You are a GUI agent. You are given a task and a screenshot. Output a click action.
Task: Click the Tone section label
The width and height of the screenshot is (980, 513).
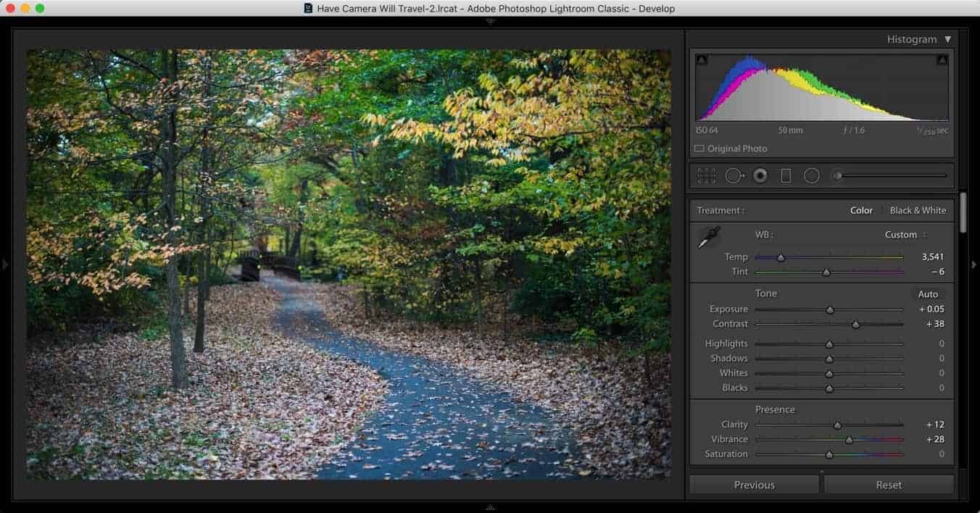click(x=766, y=293)
